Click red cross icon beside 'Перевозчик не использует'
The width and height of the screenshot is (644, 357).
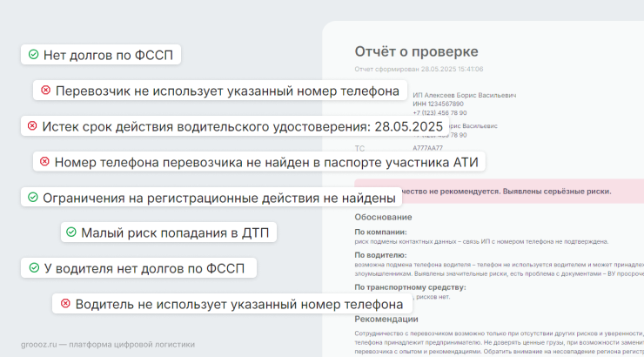(x=45, y=90)
